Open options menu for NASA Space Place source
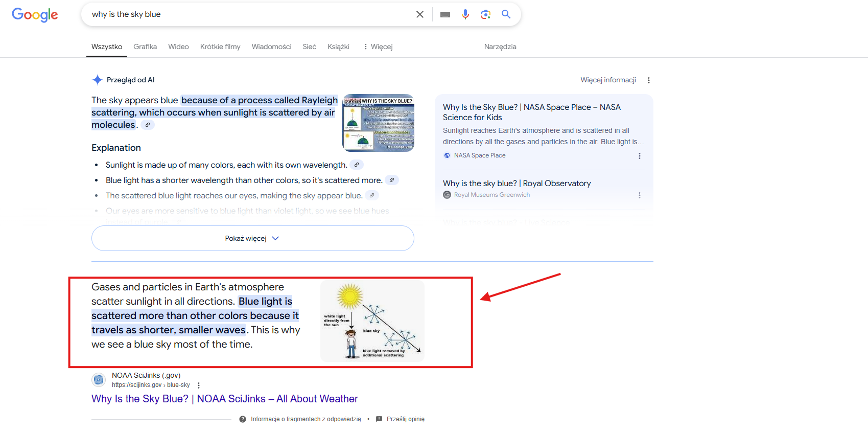The width and height of the screenshot is (868, 433). pos(640,156)
